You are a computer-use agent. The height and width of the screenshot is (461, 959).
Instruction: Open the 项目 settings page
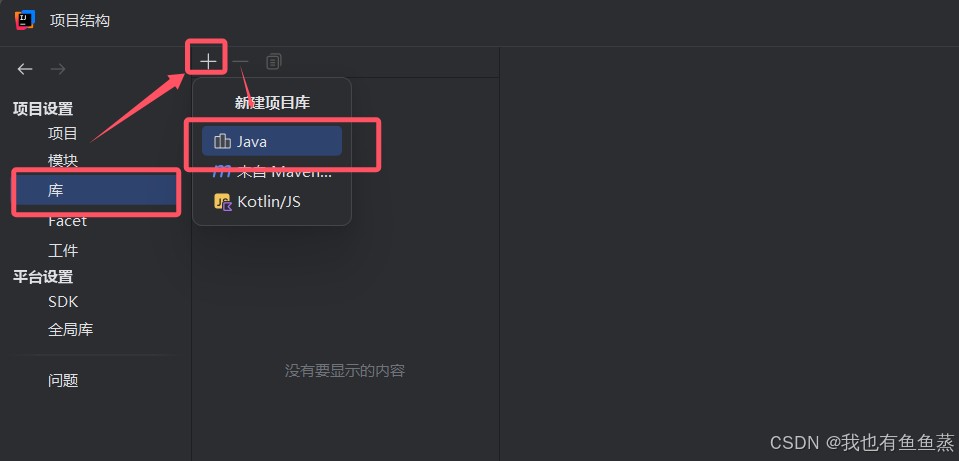[x=63, y=133]
